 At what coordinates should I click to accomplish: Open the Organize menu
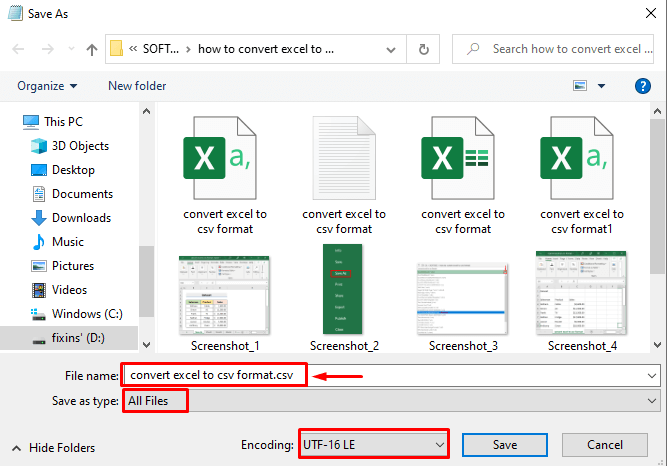coord(47,86)
